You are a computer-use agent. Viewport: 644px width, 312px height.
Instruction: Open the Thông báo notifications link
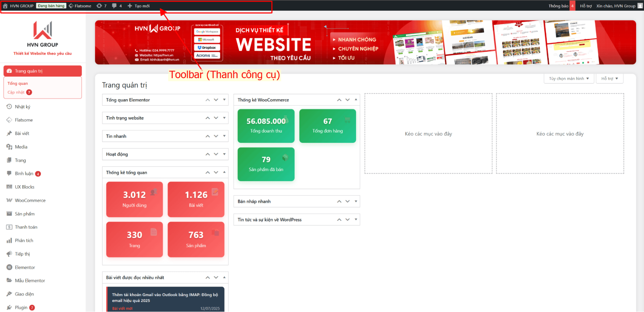[x=558, y=6]
